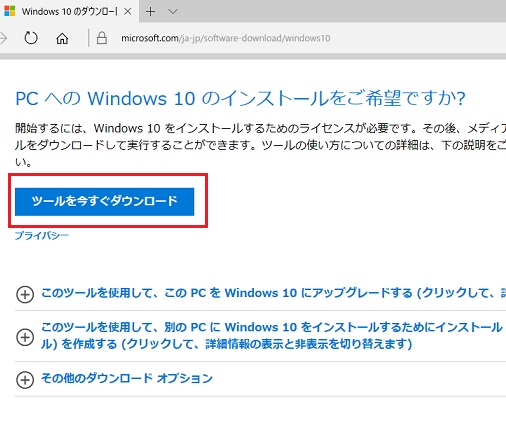Expand the install on another PC section plus icon
The height and width of the screenshot is (435, 506).
pos(25,337)
